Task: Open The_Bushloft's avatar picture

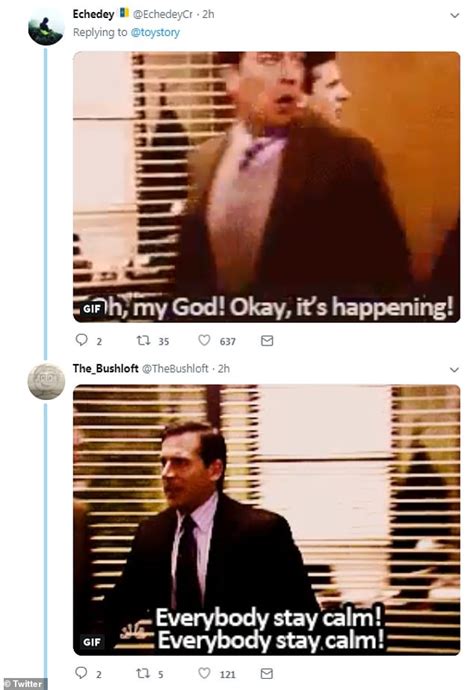Action: [46, 382]
